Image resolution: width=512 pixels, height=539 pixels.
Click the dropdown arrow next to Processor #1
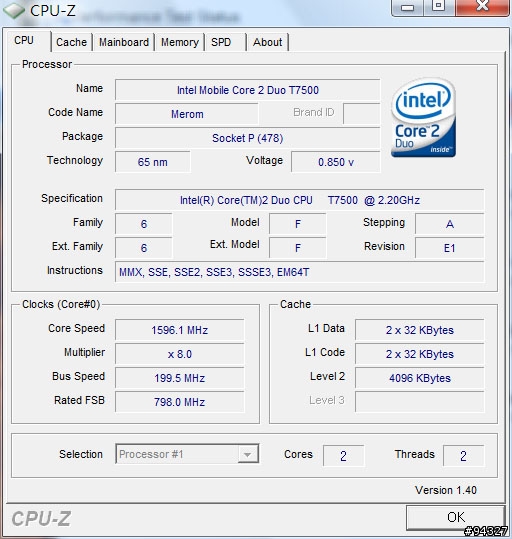point(247,454)
